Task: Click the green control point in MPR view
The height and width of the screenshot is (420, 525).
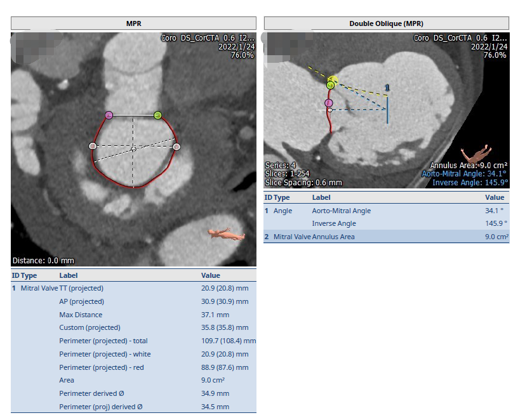Action: coord(158,115)
